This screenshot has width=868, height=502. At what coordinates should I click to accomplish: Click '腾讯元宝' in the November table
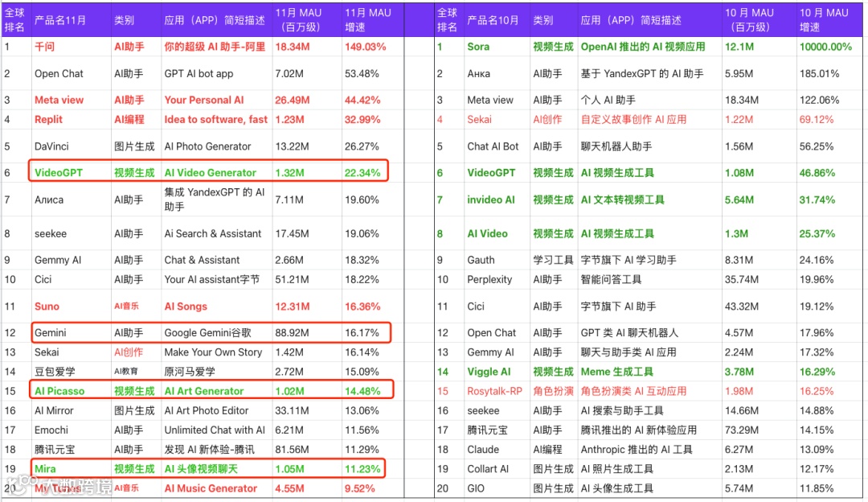pyautogui.click(x=55, y=450)
